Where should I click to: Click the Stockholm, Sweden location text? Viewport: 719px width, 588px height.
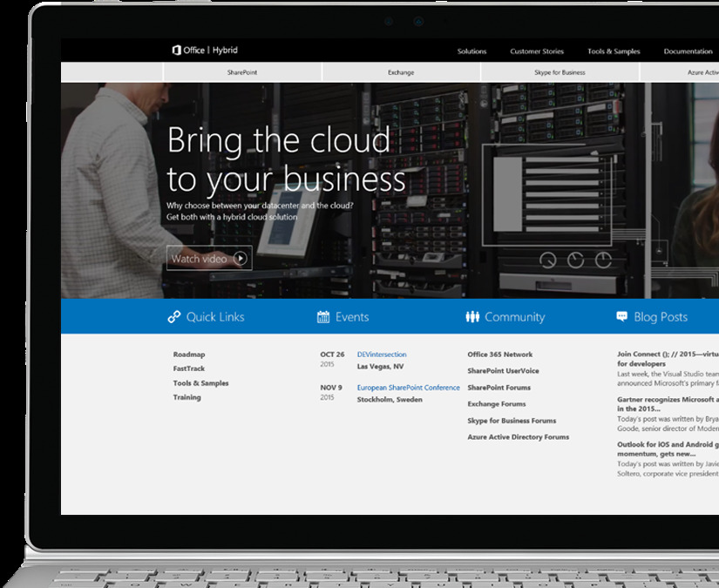click(390, 399)
